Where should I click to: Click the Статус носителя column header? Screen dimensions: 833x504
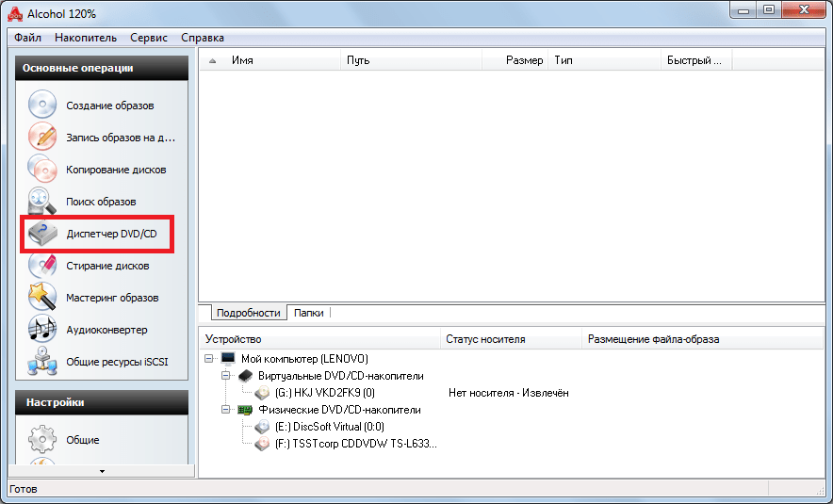[x=511, y=339]
